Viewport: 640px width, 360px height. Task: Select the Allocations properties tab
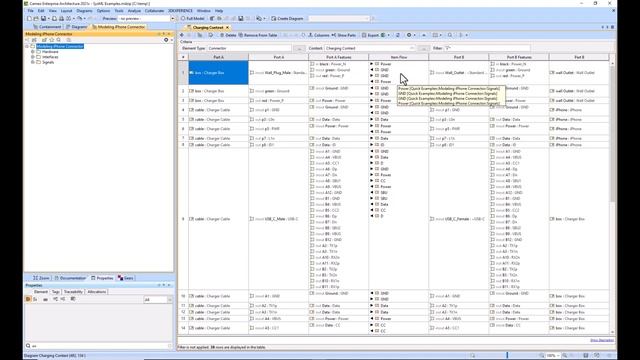(97, 292)
